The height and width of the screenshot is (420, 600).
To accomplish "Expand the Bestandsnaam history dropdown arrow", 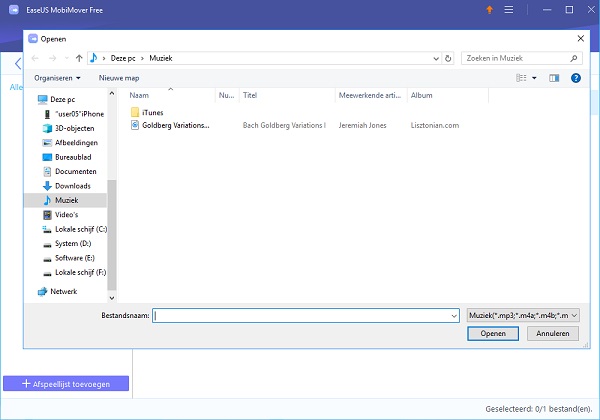I will pos(453,315).
